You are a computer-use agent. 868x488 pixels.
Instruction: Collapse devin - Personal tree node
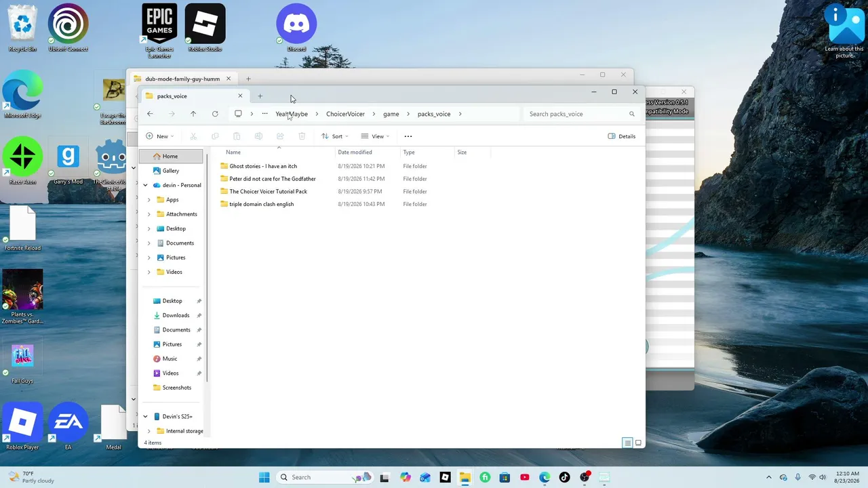point(145,185)
